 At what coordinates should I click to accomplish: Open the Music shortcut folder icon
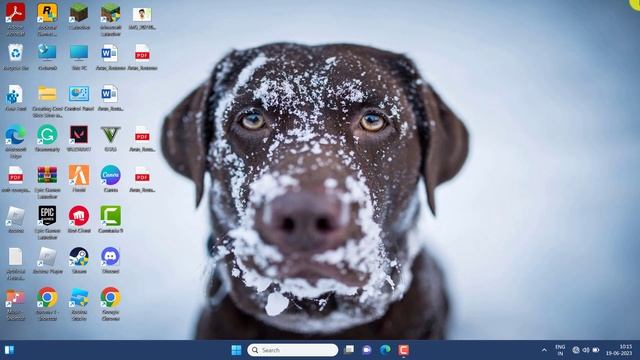(x=16, y=298)
